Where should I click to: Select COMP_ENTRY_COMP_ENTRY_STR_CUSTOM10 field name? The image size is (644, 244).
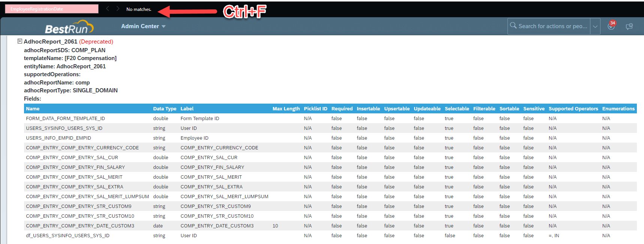coord(80,216)
